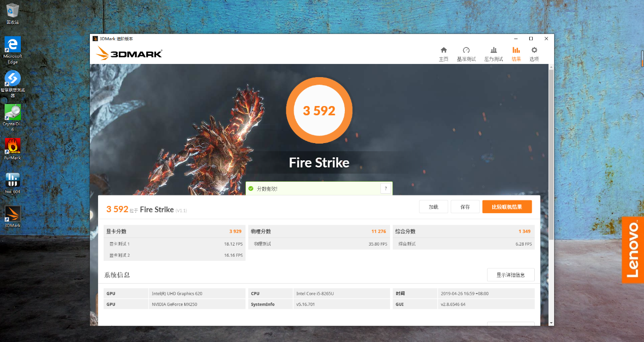
Task: Click the 3DMark vertical scrollbar thumb
Action: (x=551, y=155)
